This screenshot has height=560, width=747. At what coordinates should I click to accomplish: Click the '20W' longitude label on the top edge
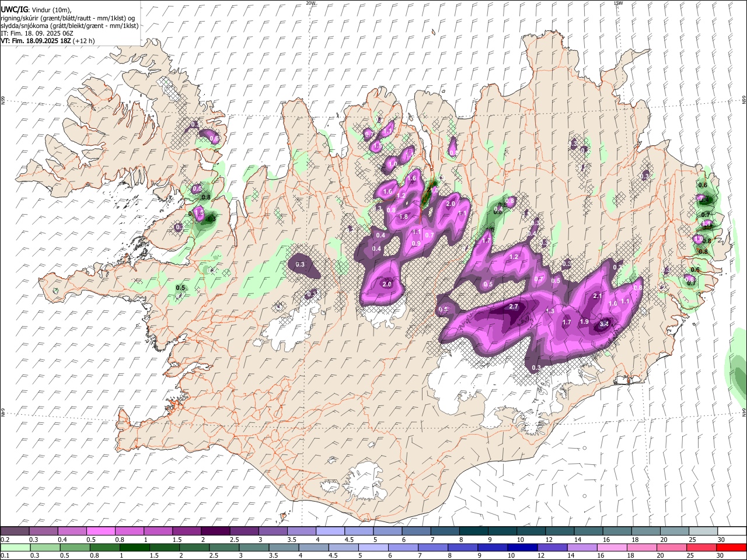[310, 3]
